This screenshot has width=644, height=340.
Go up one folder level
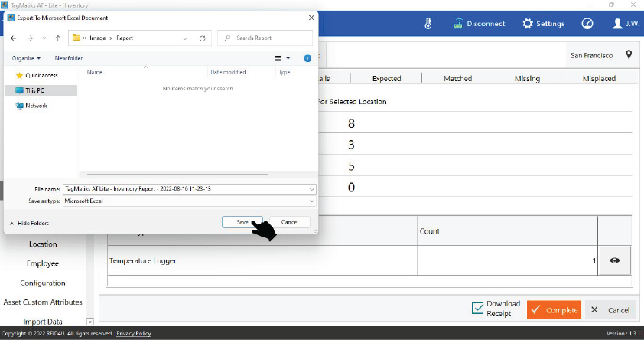pos(58,38)
